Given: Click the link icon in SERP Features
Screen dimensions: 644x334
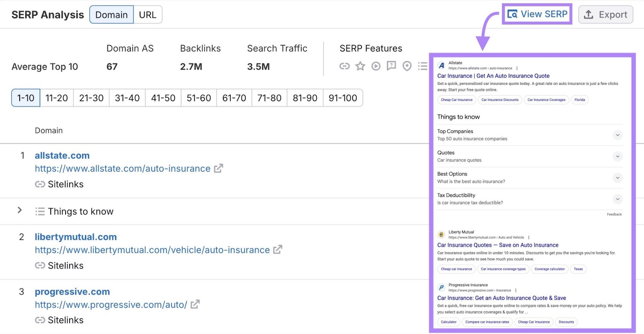Looking at the screenshot, I should click(x=344, y=66).
